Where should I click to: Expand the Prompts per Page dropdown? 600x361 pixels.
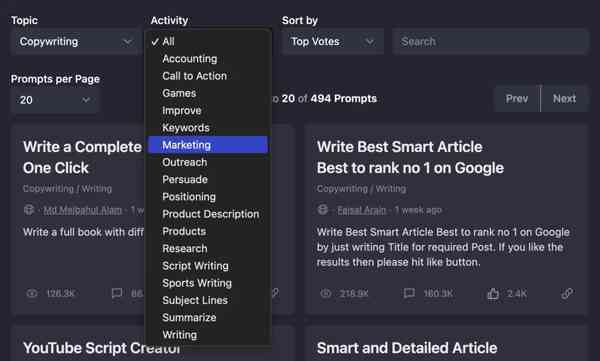pyautogui.click(x=55, y=100)
